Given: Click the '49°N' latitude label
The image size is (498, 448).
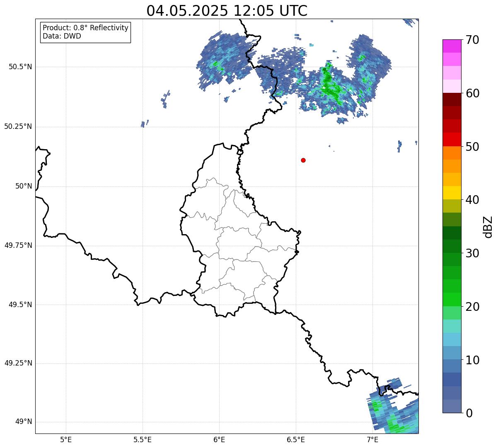Looking at the screenshot, I should [x=24, y=422].
